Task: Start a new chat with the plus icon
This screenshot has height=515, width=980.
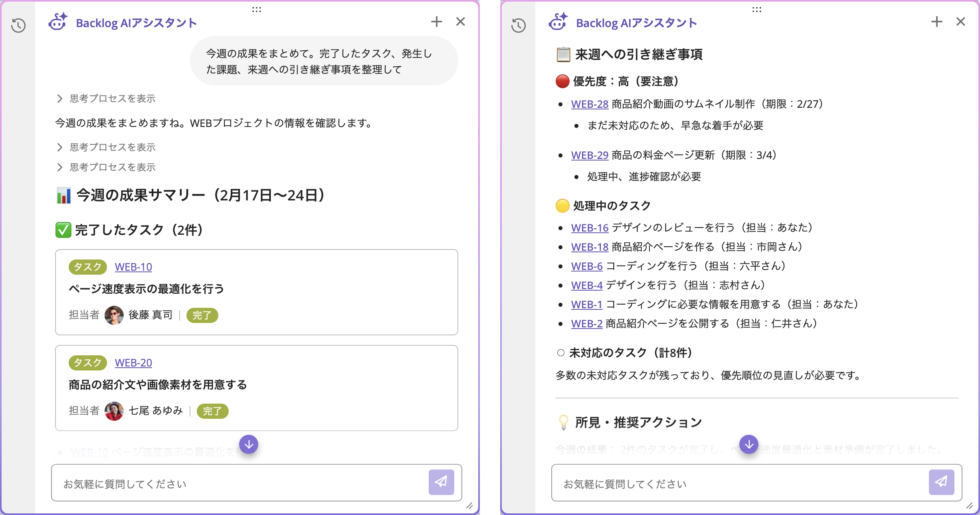Action: tap(437, 22)
